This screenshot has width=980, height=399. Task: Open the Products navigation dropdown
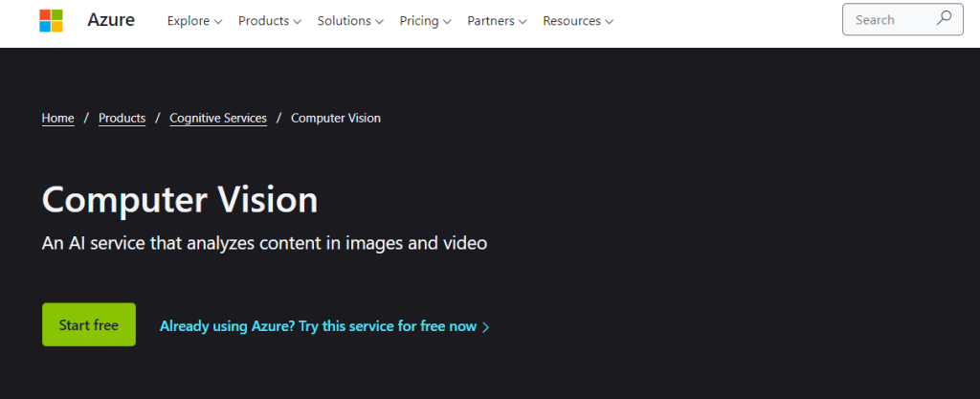[x=269, y=21]
